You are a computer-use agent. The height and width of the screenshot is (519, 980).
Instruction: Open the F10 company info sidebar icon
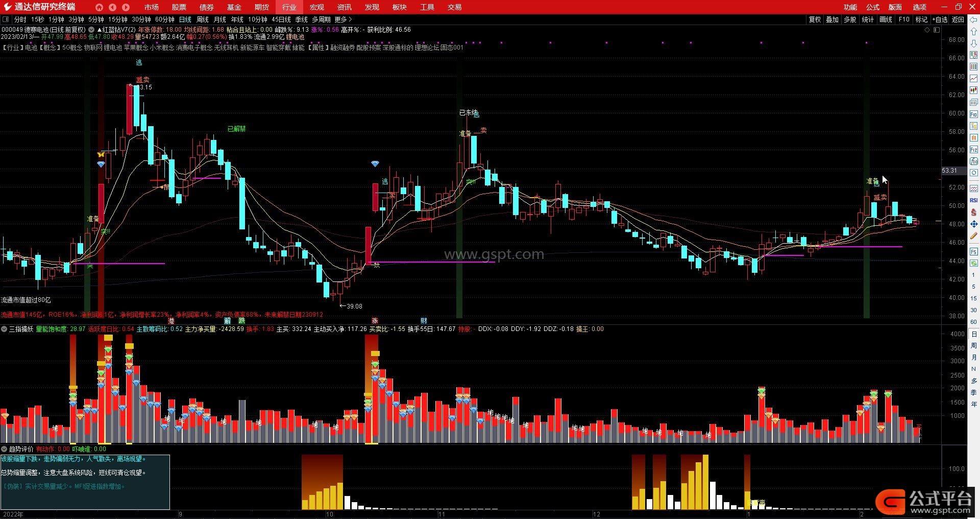click(x=974, y=114)
